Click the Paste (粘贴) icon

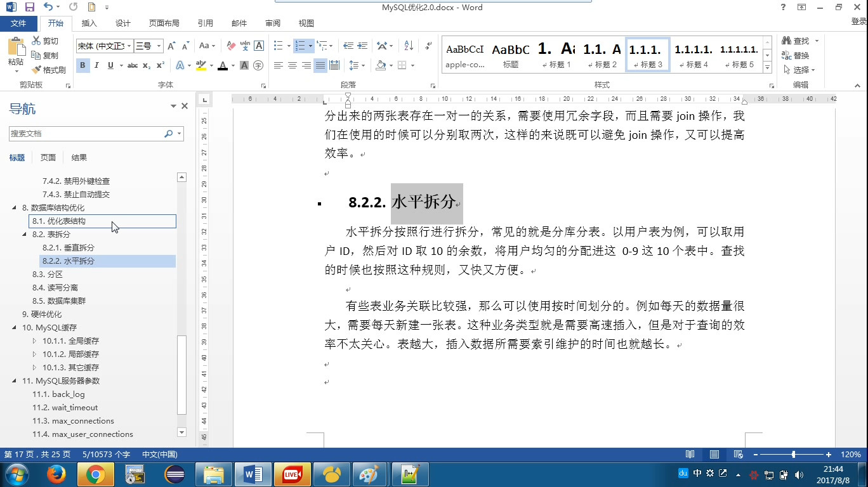[15, 48]
